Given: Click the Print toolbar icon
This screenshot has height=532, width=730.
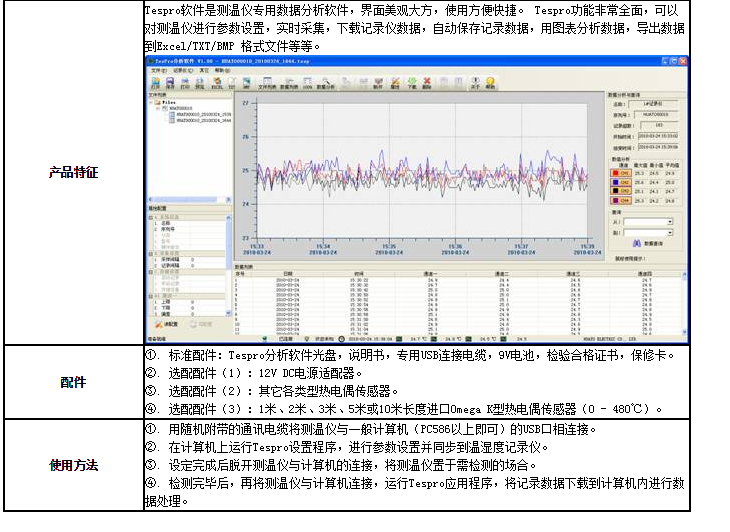Looking at the screenshot, I should 185,82.
